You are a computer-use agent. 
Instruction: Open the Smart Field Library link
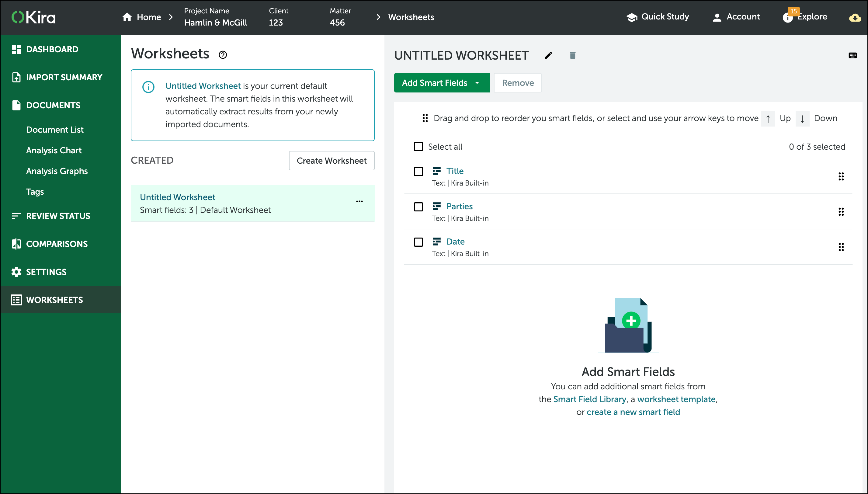pyautogui.click(x=589, y=399)
